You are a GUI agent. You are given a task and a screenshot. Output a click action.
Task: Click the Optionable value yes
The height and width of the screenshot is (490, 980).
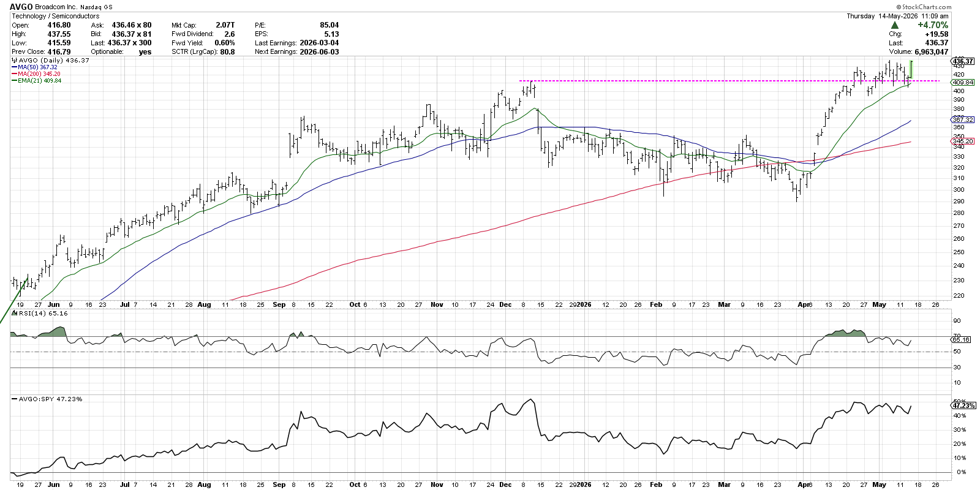coord(145,52)
